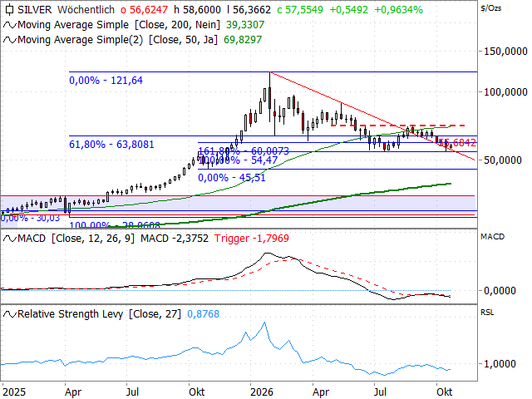The height and width of the screenshot is (399, 532).
Task: Click the red dashed horizontal resistance line
Action: [x=397, y=126]
